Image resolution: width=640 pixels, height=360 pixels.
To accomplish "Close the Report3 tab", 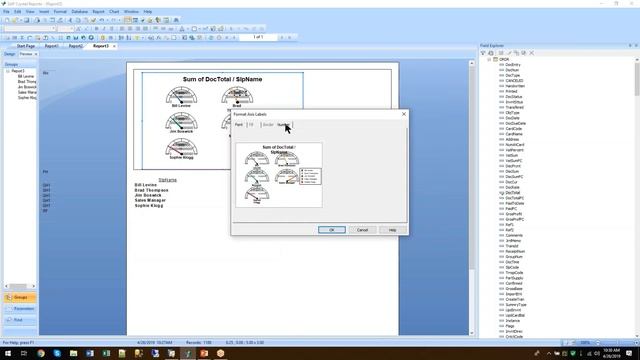I will (114, 46).
